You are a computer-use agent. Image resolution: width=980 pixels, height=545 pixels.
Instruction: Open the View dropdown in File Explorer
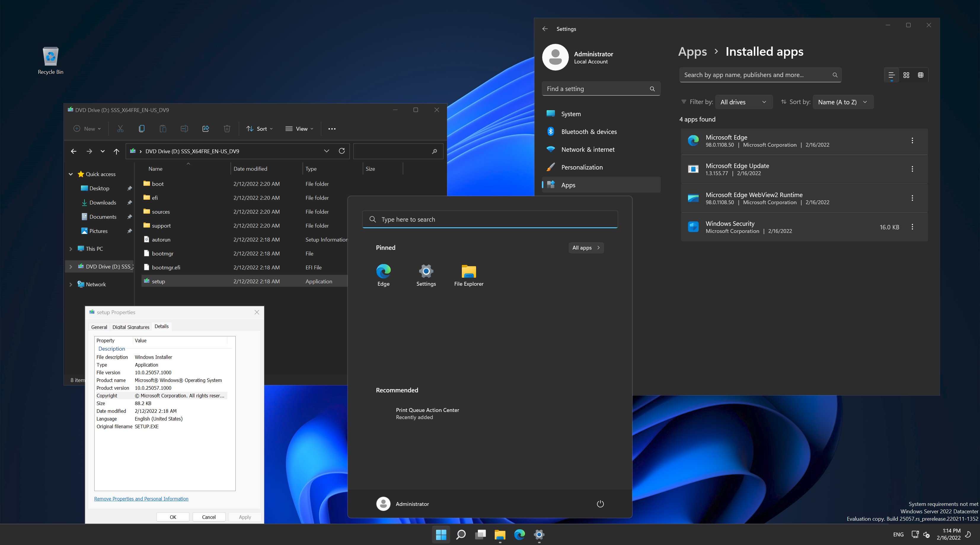[299, 129]
